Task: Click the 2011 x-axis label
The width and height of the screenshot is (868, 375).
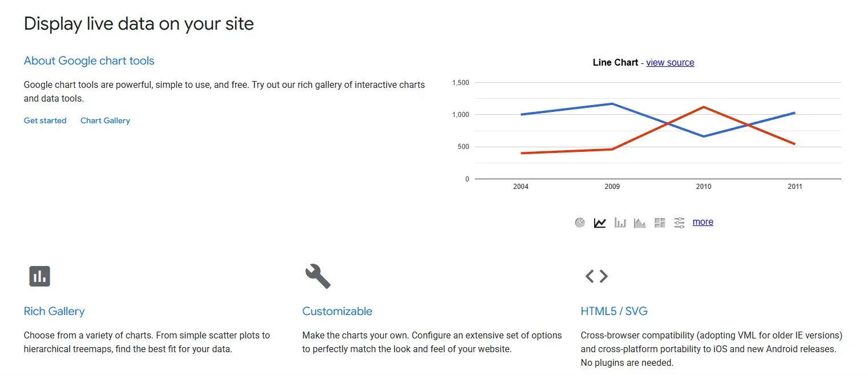Action: (794, 187)
